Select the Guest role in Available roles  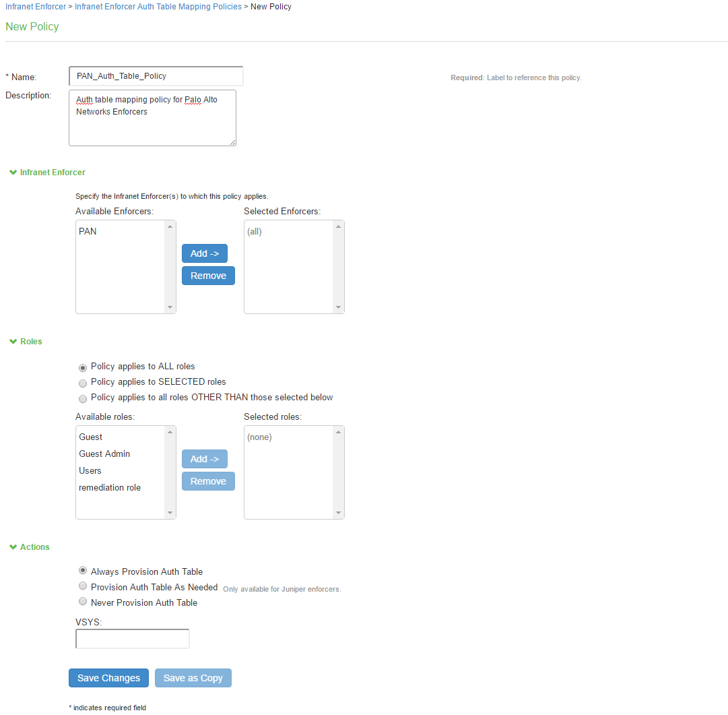click(x=90, y=437)
